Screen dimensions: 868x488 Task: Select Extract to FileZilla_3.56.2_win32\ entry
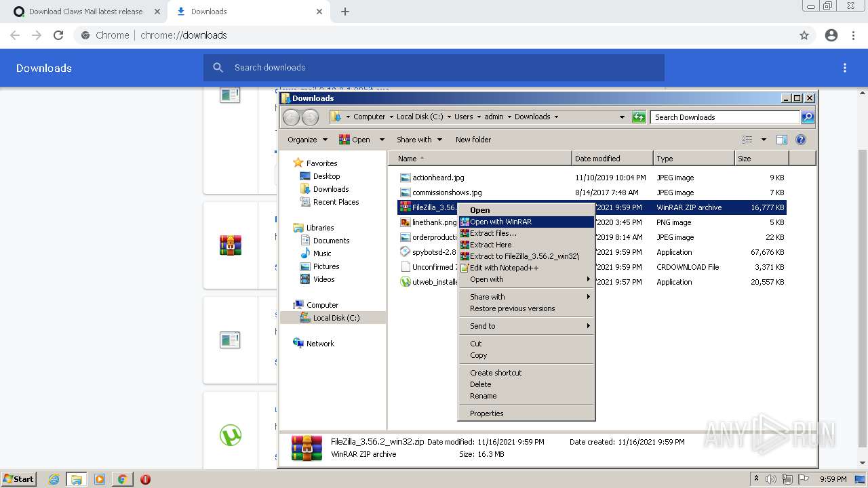[x=526, y=256]
